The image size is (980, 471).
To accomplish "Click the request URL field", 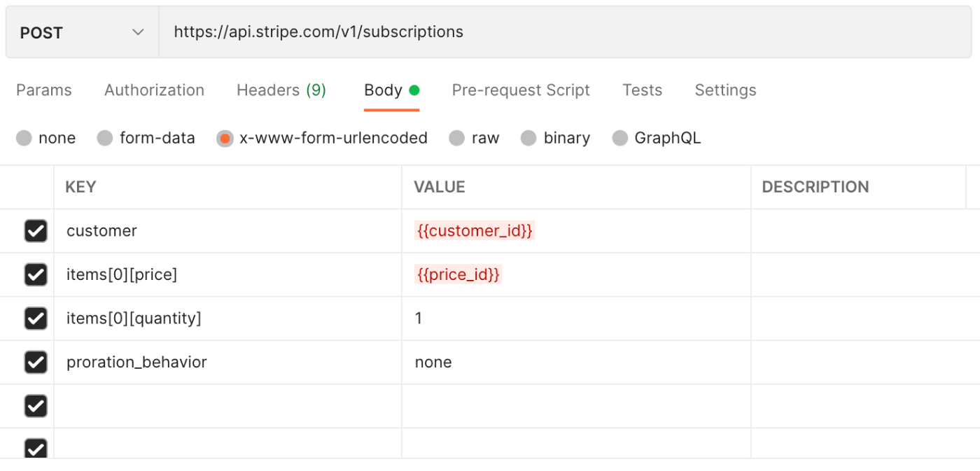I will 565,32.
